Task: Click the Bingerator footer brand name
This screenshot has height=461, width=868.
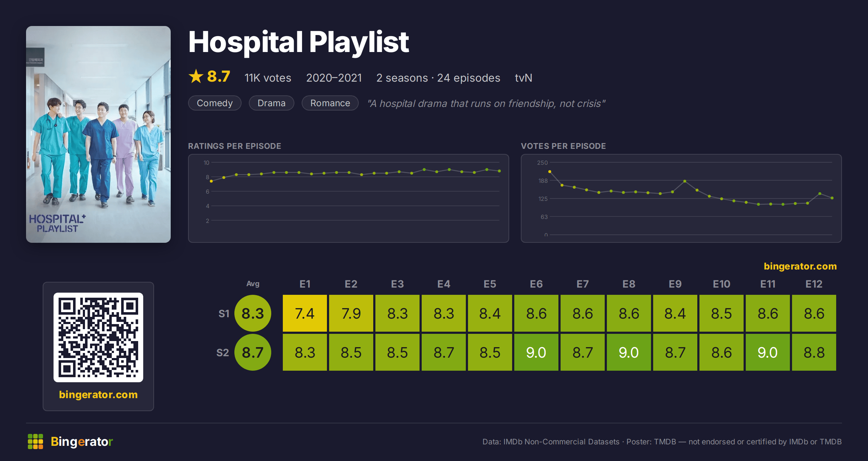Action: pos(82,441)
